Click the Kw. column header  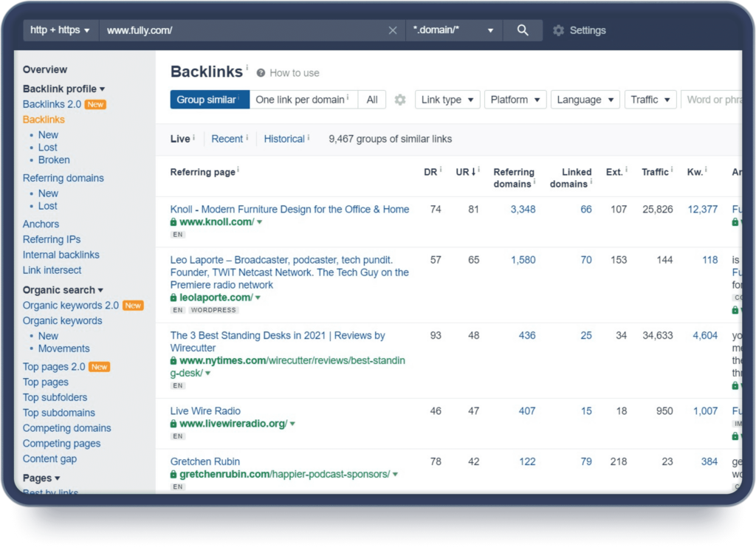click(695, 172)
